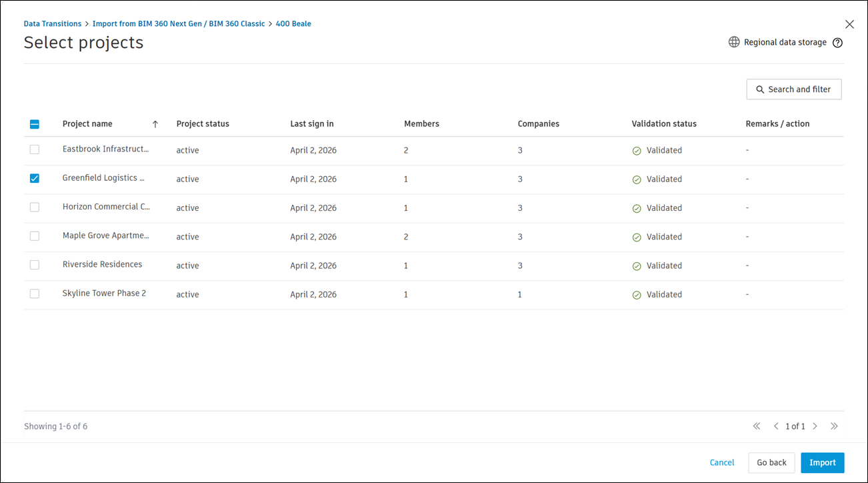The image size is (868, 483).
Task: Check the Maple Grove Apartments checkbox
Action: pos(35,235)
